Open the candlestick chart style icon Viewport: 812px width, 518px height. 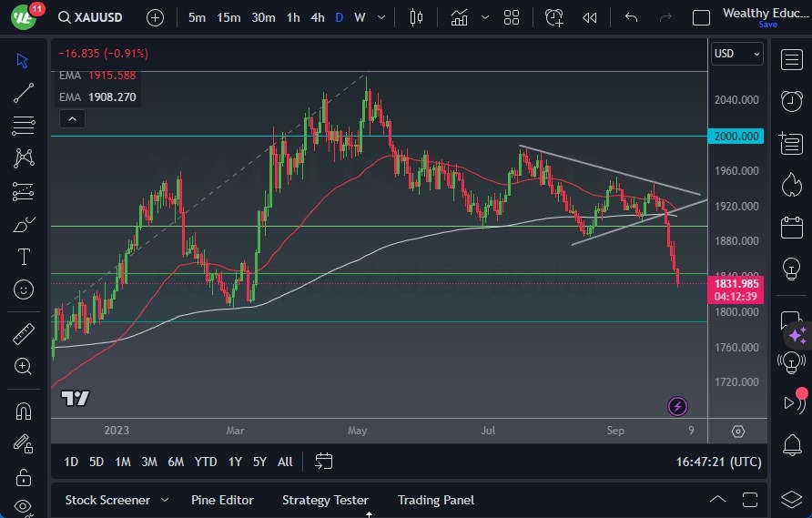pos(417,17)
